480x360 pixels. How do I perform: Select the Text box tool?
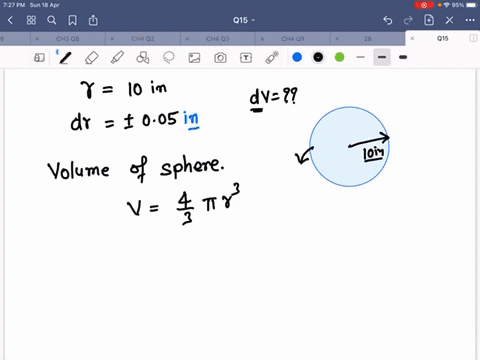246,58
